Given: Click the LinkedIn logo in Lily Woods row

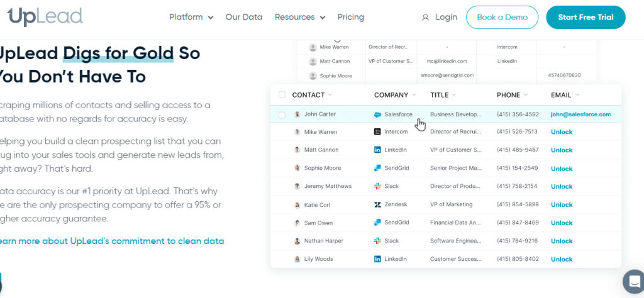Looking at the screenshot, I should click(x=377, y=259).
